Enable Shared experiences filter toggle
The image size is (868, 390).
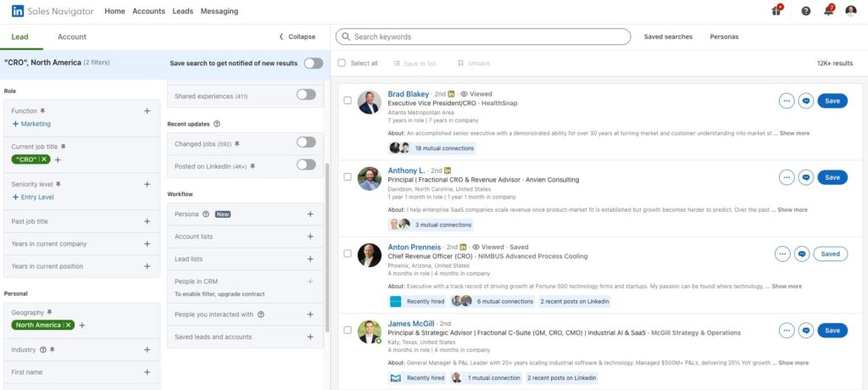tap(306, 95)
